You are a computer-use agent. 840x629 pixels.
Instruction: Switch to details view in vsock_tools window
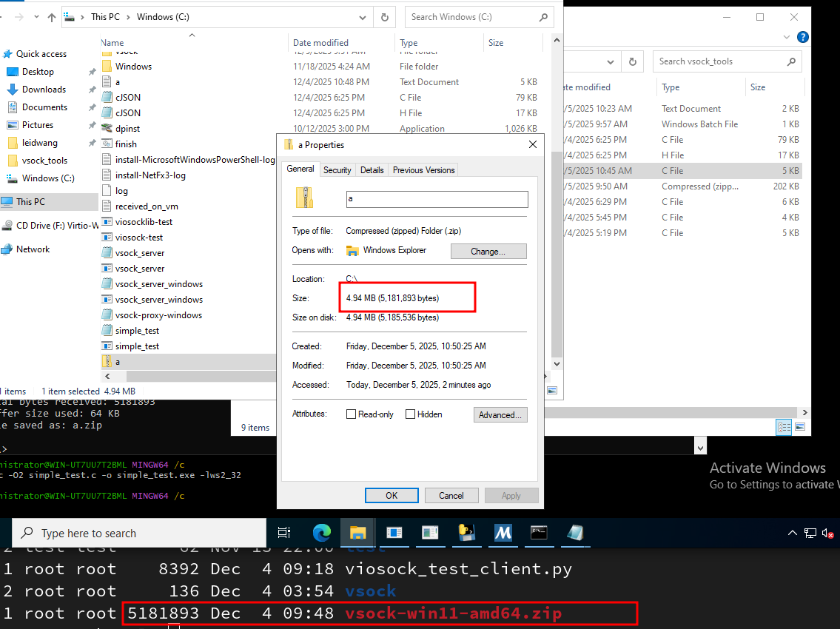(x=784, y=427)
